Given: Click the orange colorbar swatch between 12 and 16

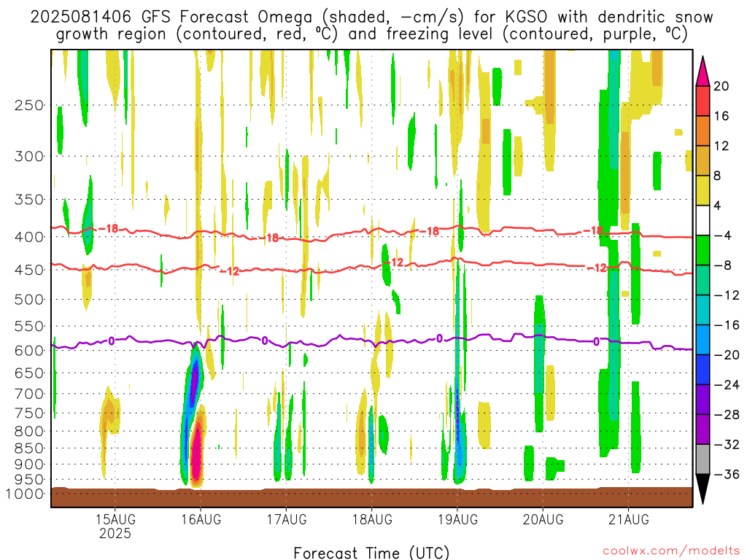Looking at the screenshot, I should point(703,131).
